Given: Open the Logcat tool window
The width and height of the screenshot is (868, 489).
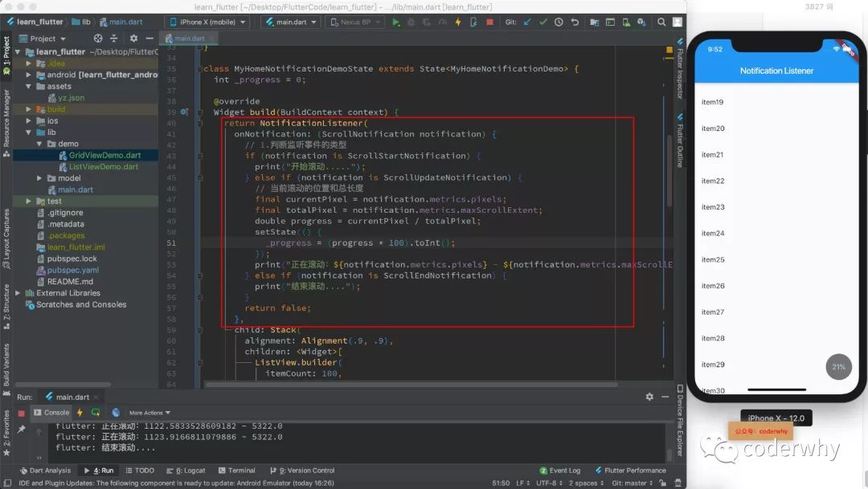Looking at the screenshot, I should point(186,471).
